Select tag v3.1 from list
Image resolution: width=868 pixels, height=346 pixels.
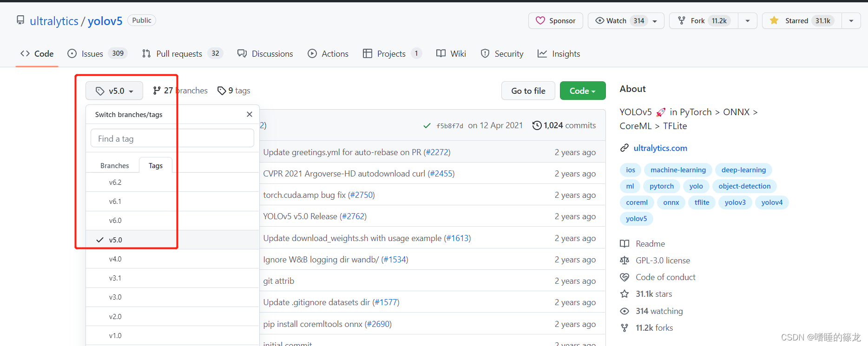(x=172, y=278)
